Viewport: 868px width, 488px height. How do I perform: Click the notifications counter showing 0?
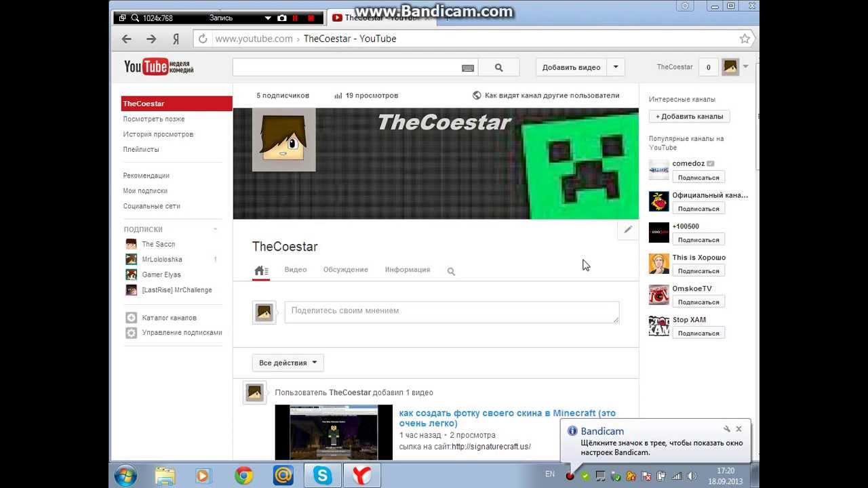click(x=709, y=67)
